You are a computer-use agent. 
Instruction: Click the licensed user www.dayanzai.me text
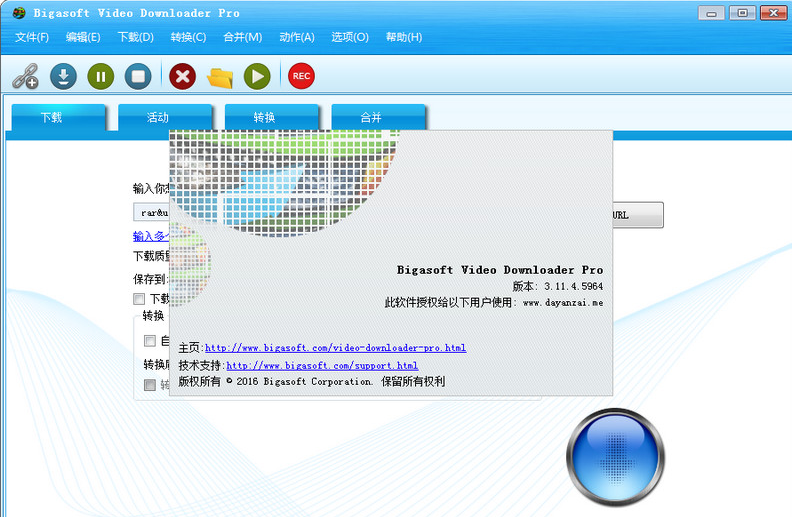pos(563,303)
